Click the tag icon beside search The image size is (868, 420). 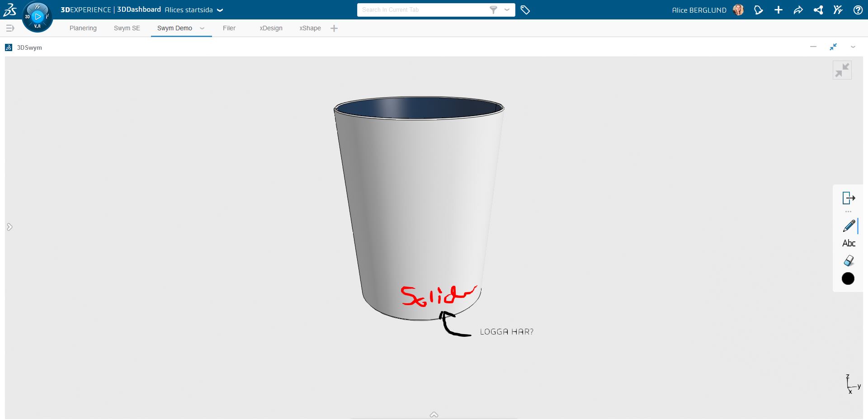[x=525, y=10]
